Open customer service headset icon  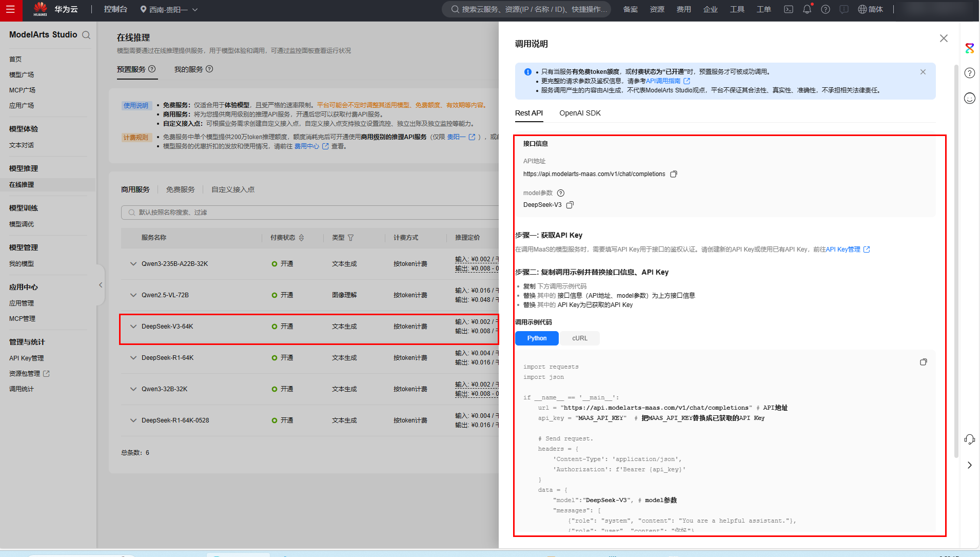pyautogui.click(x=969, y=439)
